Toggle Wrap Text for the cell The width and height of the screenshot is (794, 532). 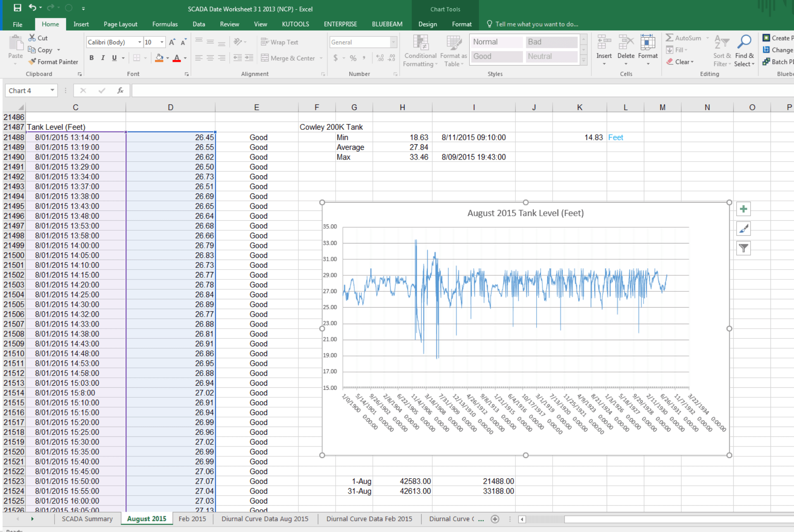coord(280,42)
